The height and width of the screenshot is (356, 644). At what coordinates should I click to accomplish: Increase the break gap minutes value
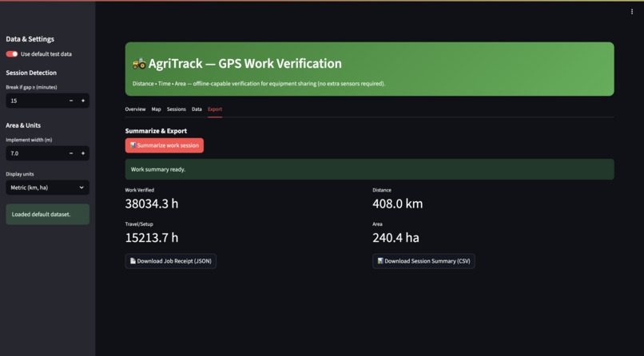(x=83, y=101)
